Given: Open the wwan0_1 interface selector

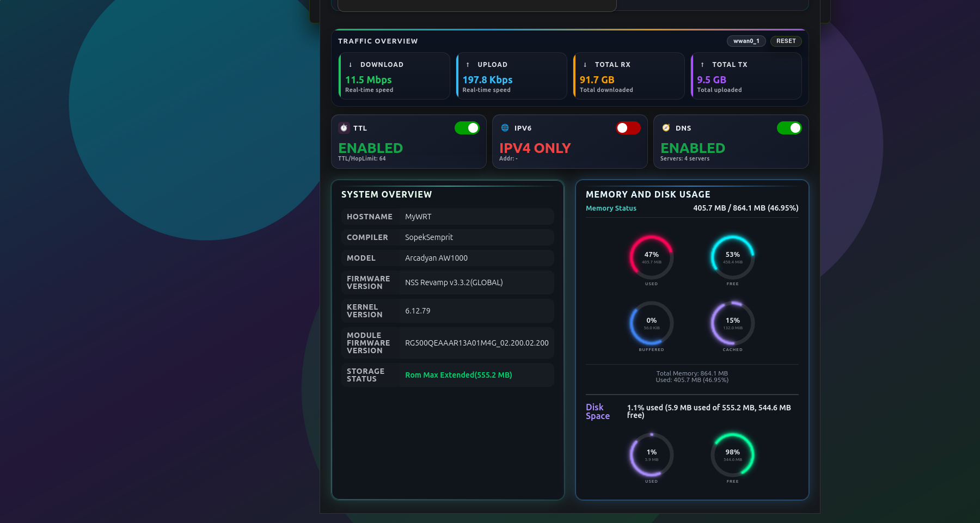Looking at the screenshot, I should coord(746,41).
